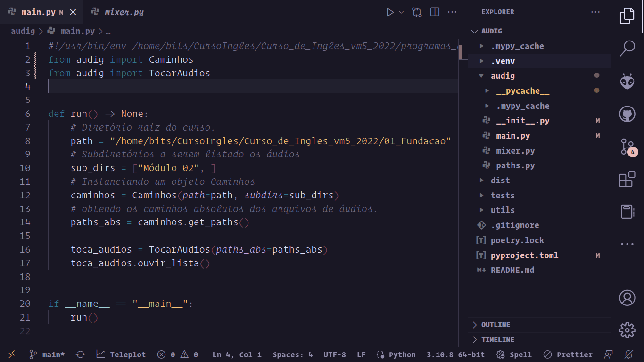644x362 pixels.
Task: Click Prettier status bar item
Action: (x=568, y=354)
